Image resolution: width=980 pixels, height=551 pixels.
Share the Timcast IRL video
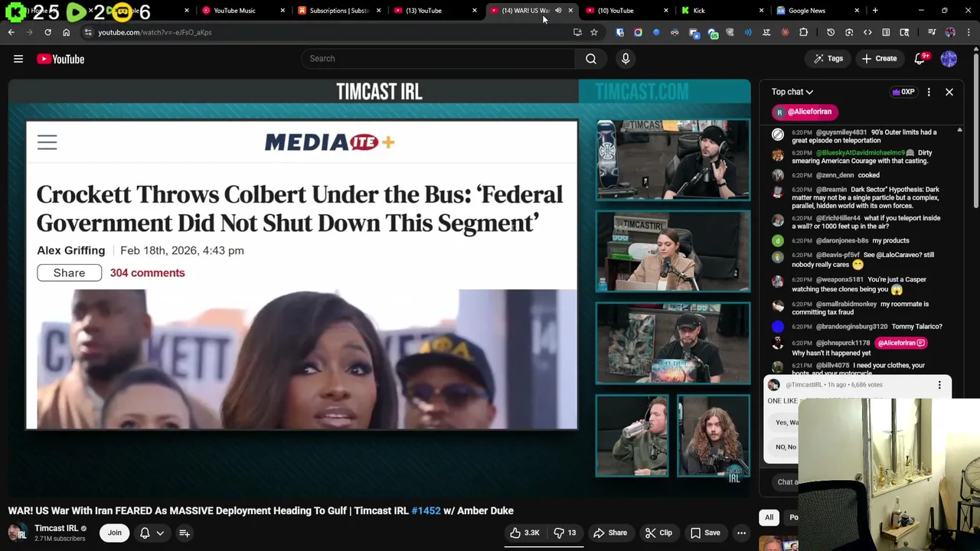[610, 533]
